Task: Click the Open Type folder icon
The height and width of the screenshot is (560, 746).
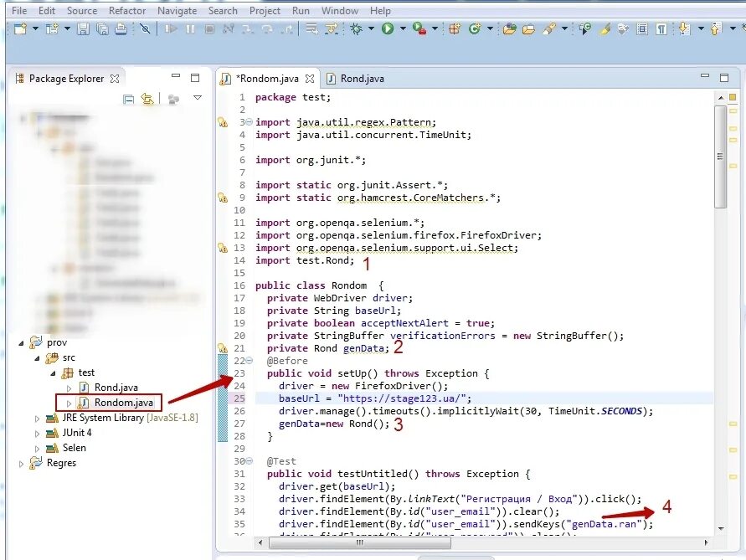Action: [510, 29]
